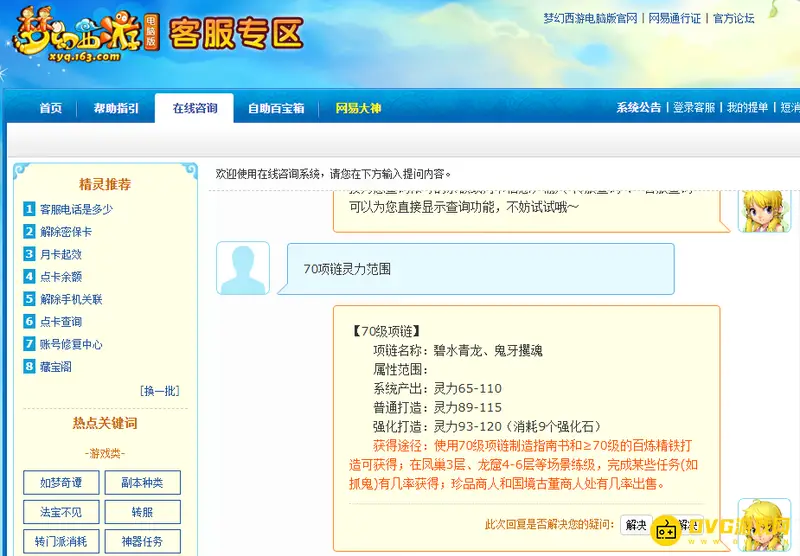Click the 客服专区 title graphic

click(x=236, y=34)
